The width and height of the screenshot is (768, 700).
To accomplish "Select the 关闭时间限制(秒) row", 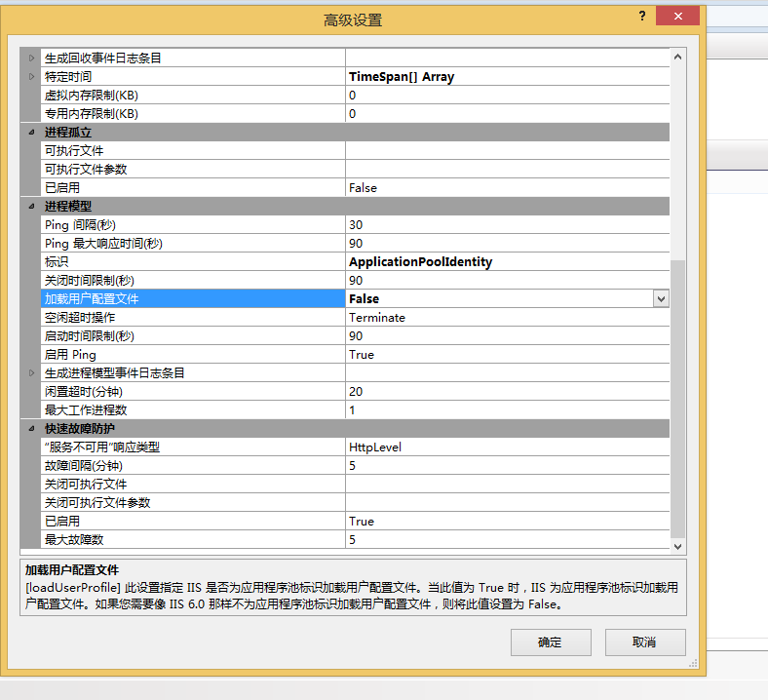I will pos(355,280).
